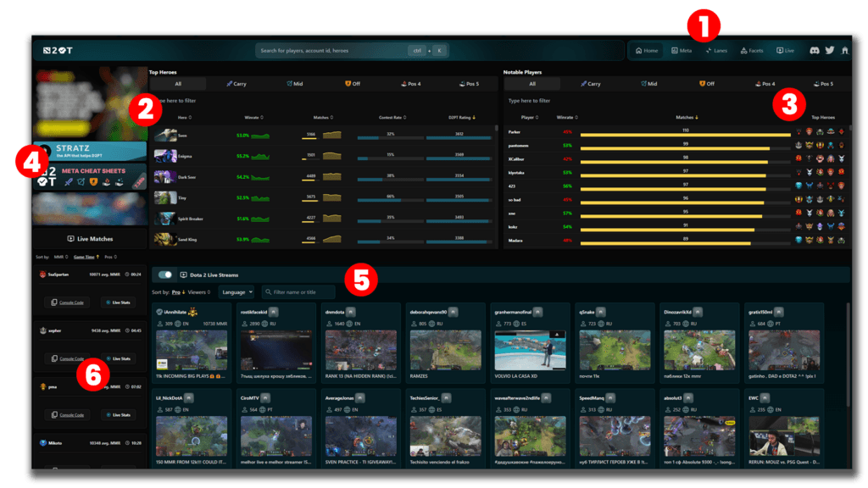Click the Off lane shield icon
The height and width of the screenshot is (488, 868).
coord(348,84)
